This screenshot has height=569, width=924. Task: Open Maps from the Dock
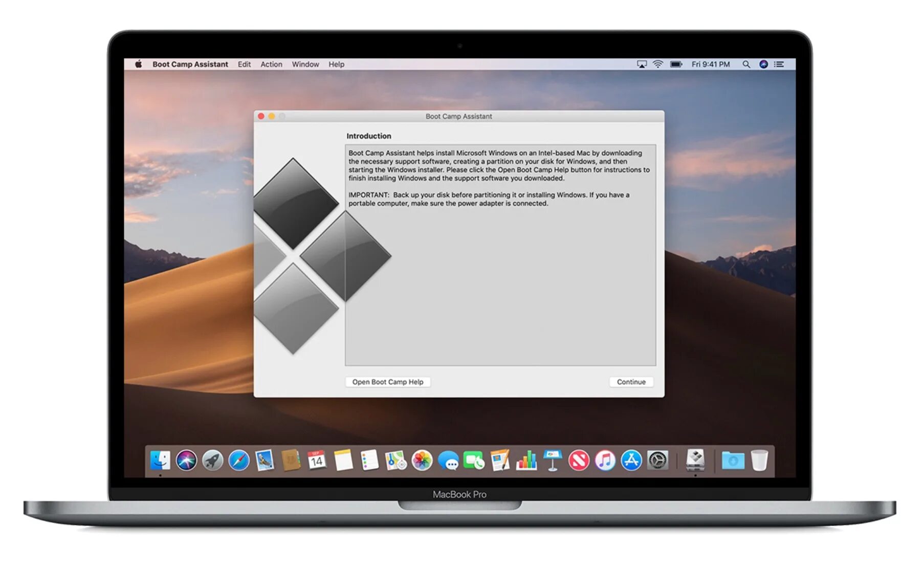coord(395,461)
